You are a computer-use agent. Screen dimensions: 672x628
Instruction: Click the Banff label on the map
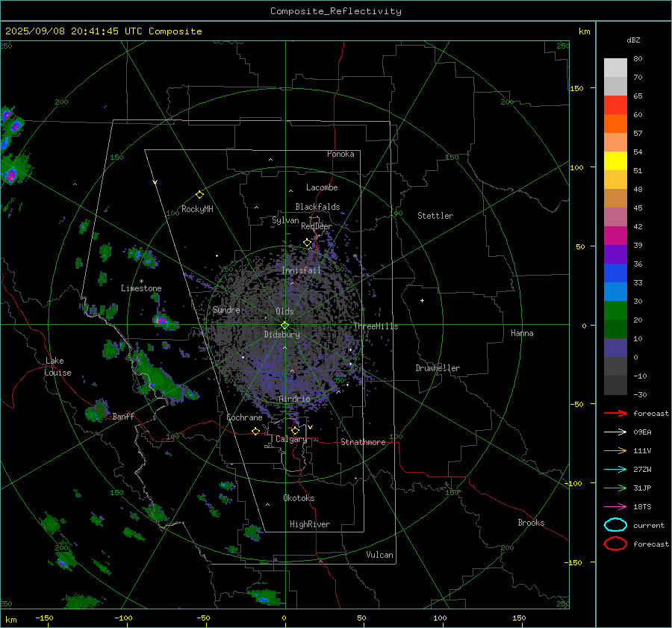(x=123, y=417)
